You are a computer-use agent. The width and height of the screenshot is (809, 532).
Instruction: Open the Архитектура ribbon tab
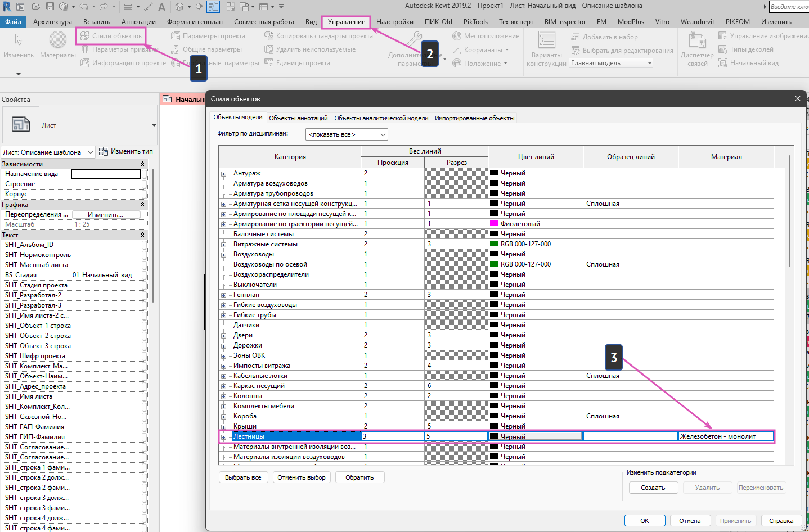pyautogui.click(x=52, y=22)
